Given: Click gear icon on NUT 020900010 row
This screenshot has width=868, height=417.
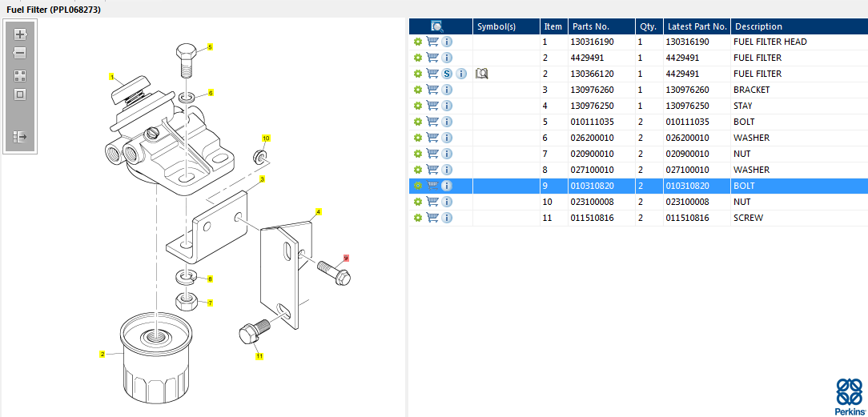Looking at the screenshot, I should point(418,154).
